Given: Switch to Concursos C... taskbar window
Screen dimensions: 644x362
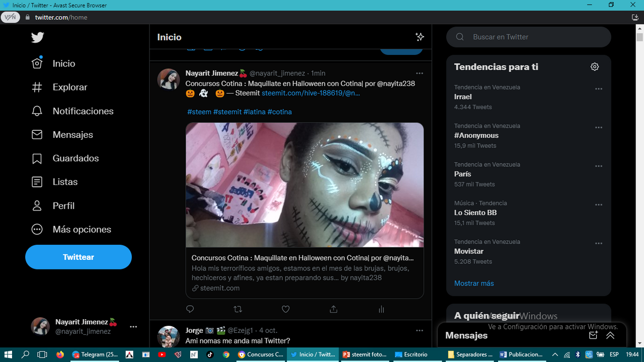Looking at the screenshot, I should coord(261,354).
